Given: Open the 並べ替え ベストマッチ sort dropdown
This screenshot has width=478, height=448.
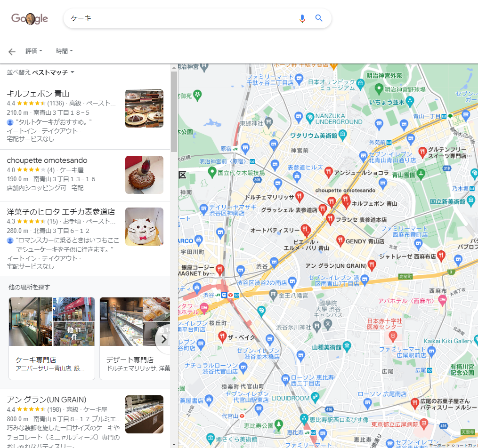Looking at the screenshot, I should (41, 72).
